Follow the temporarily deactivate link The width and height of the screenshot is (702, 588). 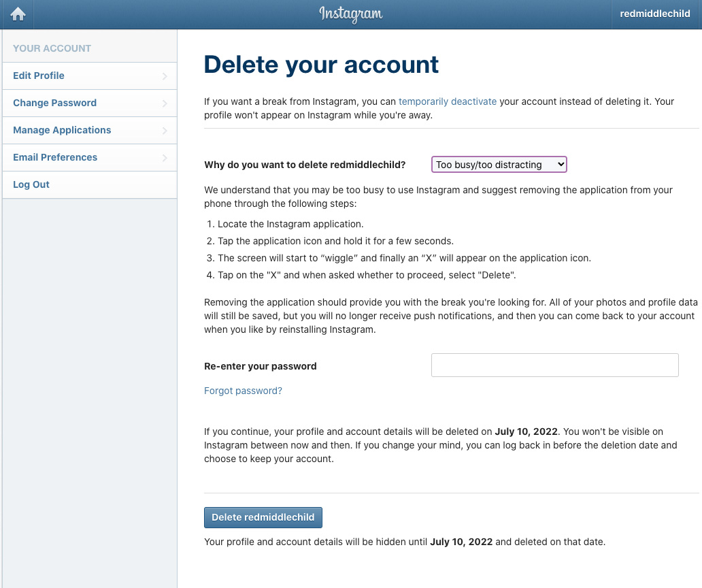pyautogui.click(x=448, y=101)
